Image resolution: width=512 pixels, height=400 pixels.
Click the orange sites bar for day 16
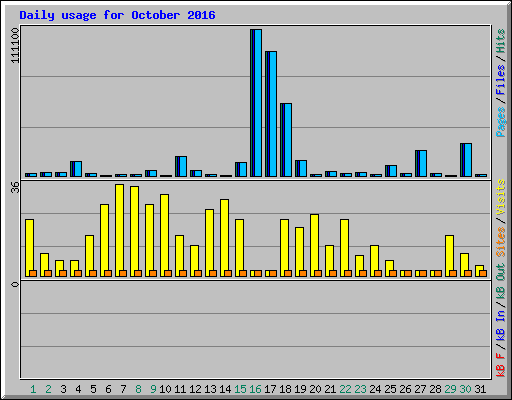click(258, 273)
